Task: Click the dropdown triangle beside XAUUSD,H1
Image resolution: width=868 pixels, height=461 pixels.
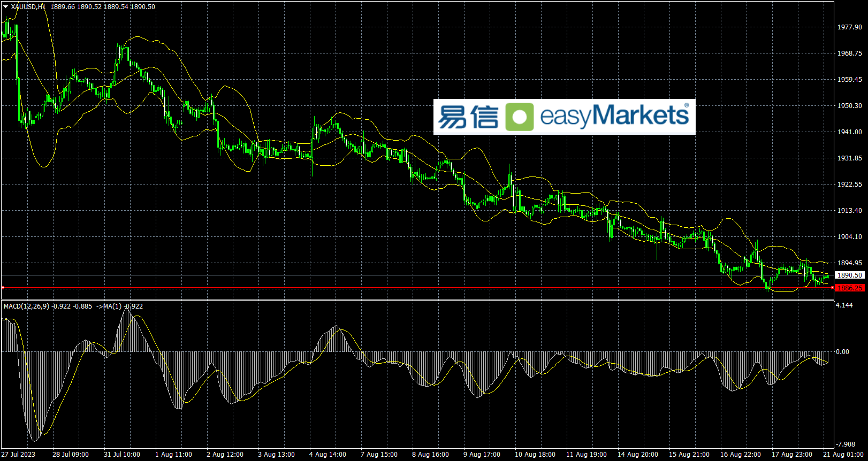Action: (x=5, y=7)
